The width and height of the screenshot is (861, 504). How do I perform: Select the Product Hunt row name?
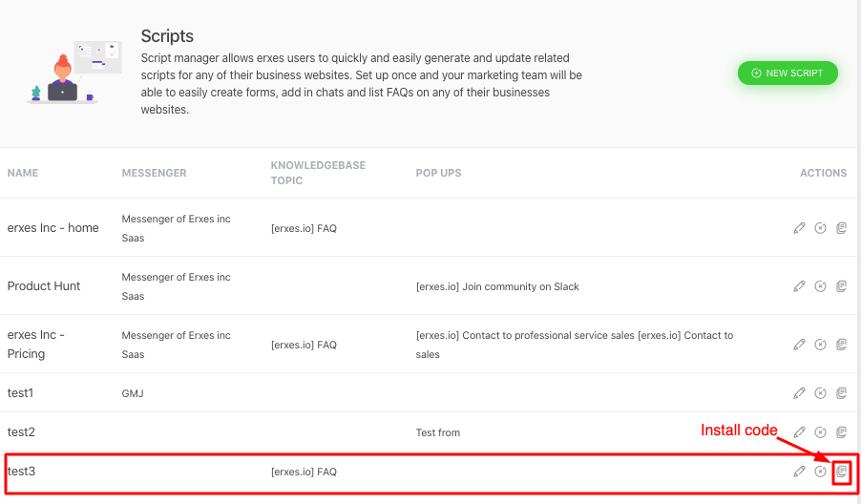coord(44,286)
